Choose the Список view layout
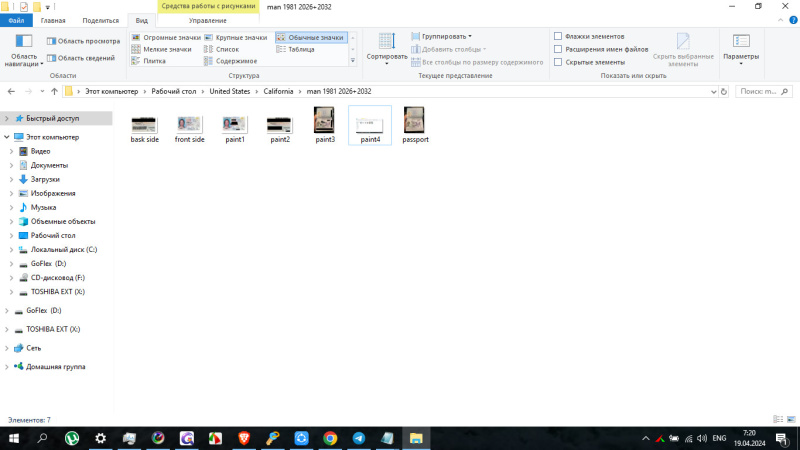Viewport: 800px width, 450px height. coord(227,49)
